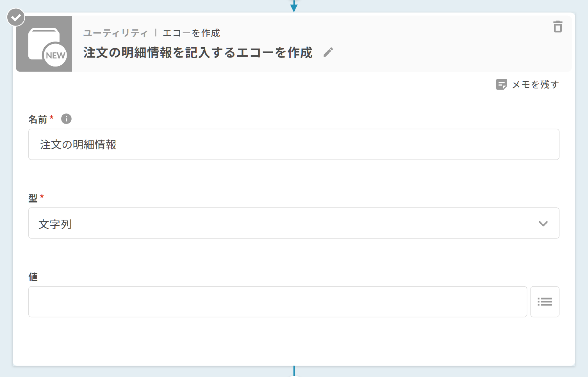Delete this step with the trash icon
The width and height of the screenshot is (588, 377).
558,26
